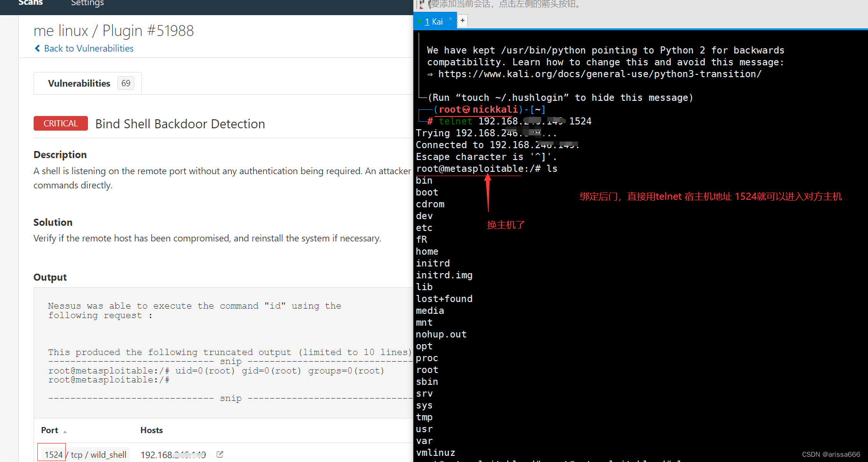Click the 69 count badge on Vulnerabilities tab
This screenshot has width=868, height=462.
pyautogui.click(x=126, y=83)
